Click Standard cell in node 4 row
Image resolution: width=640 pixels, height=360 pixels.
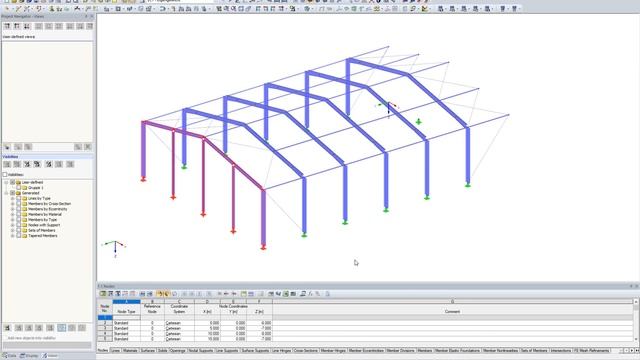point(127,333)
